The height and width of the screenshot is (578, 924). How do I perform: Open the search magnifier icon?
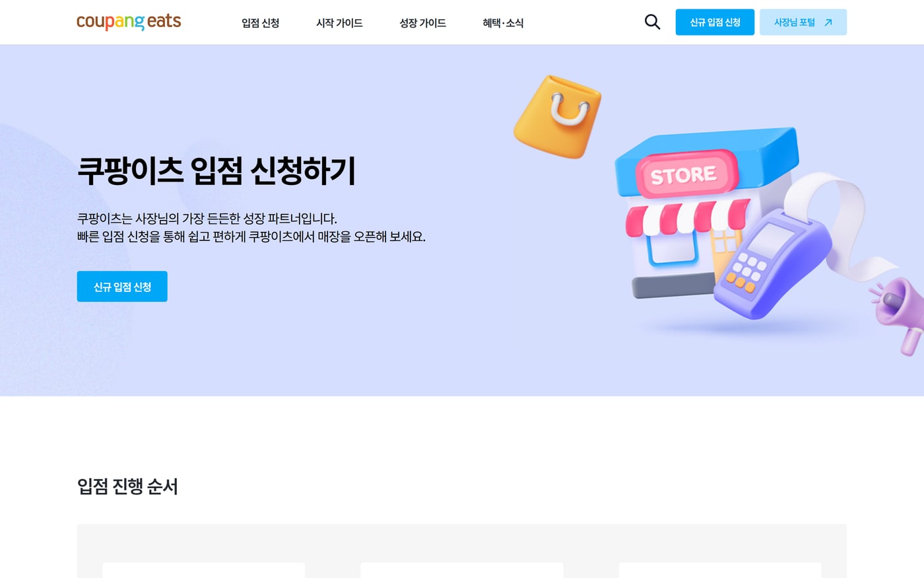tap(652, 22)
